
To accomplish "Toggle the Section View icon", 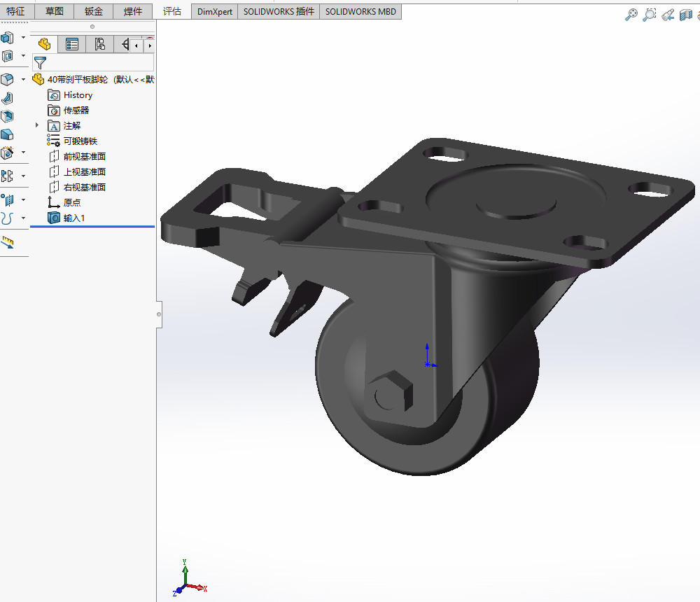I will coord(686,15).
